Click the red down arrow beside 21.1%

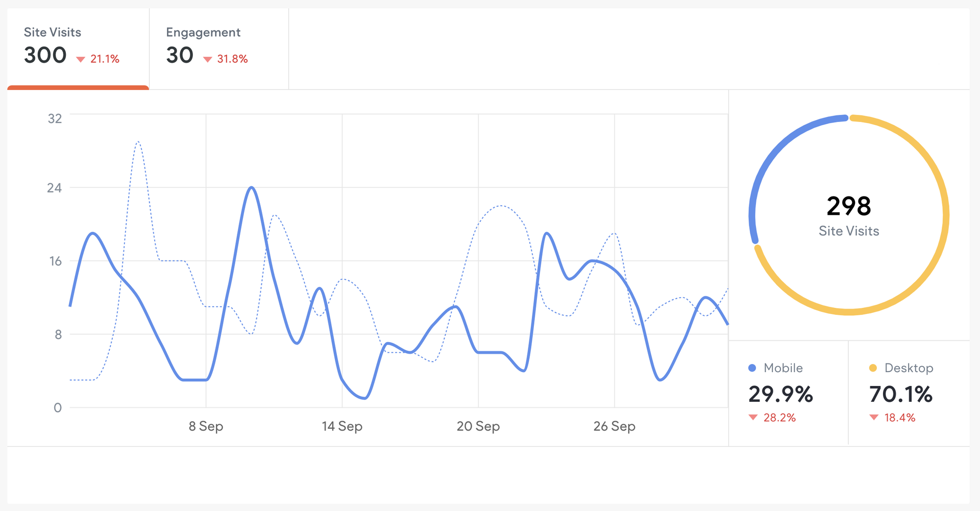tap(81, 60)
